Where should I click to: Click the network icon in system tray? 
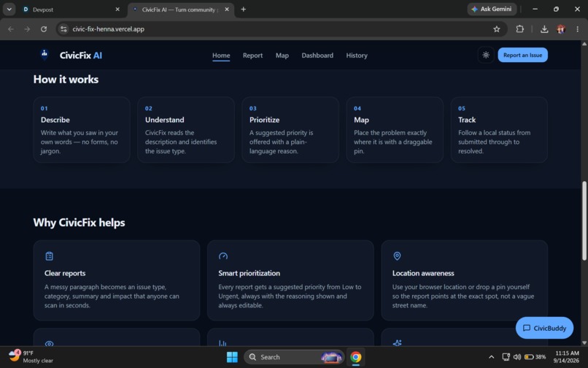click(506, 357)
